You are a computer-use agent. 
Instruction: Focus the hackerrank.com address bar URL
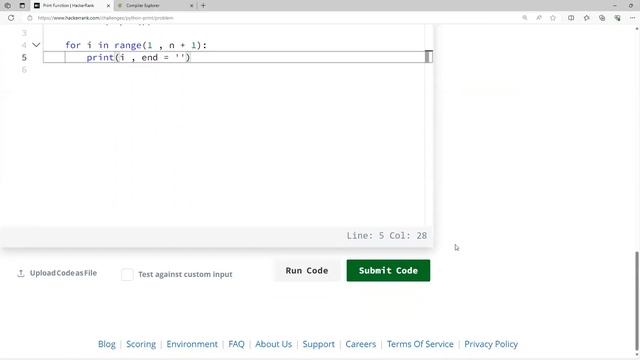click(x=106, y=18)
